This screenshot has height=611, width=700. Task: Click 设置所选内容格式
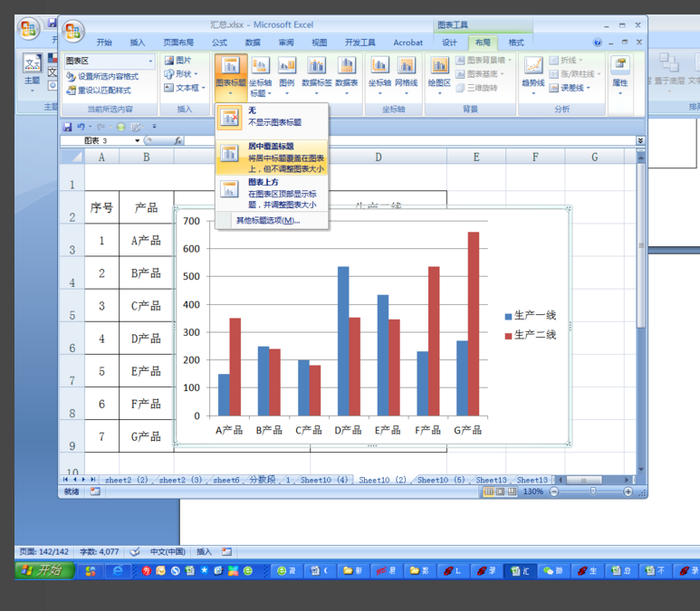pos(102,76)
